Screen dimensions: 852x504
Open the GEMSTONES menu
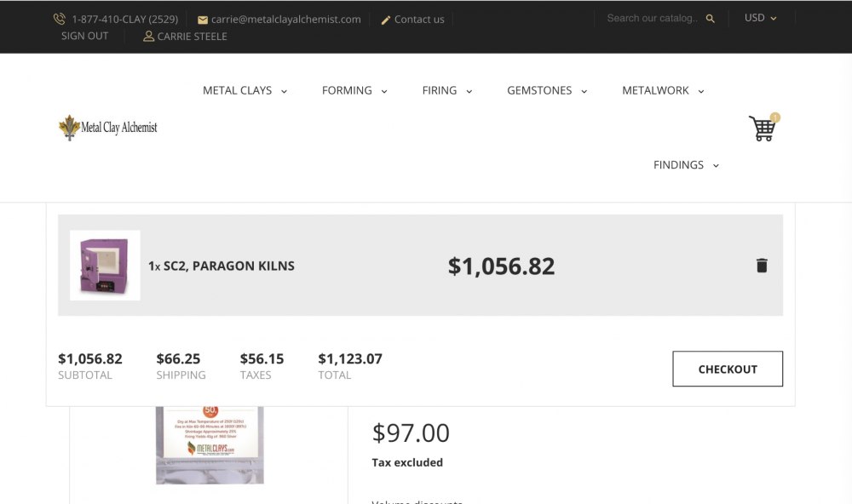(539, 91)
